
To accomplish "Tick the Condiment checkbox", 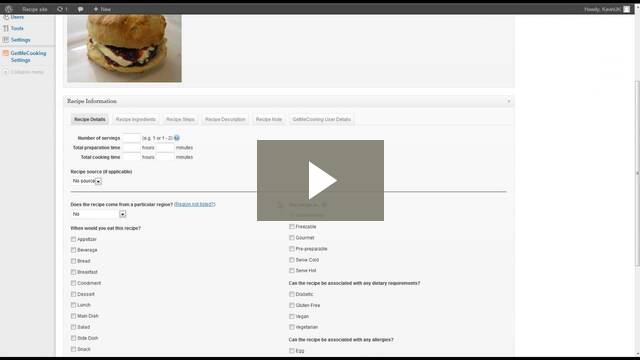I will click(73, 283).
